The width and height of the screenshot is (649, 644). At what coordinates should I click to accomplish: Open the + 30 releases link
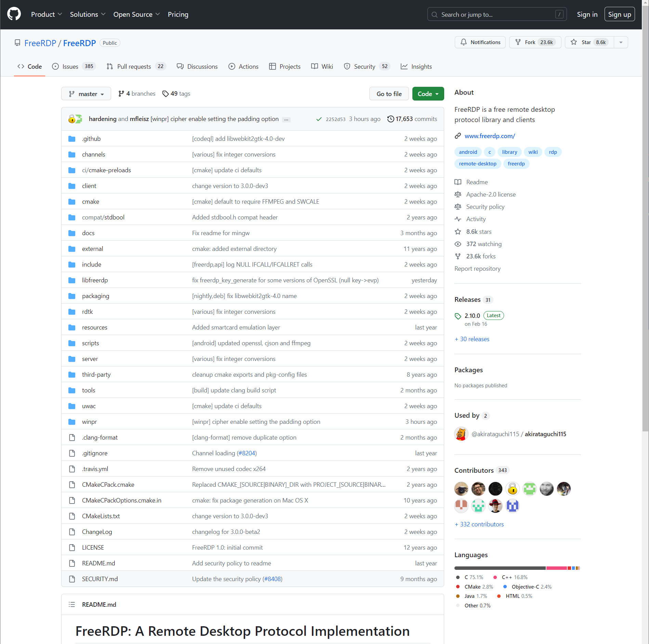point(472,339)
